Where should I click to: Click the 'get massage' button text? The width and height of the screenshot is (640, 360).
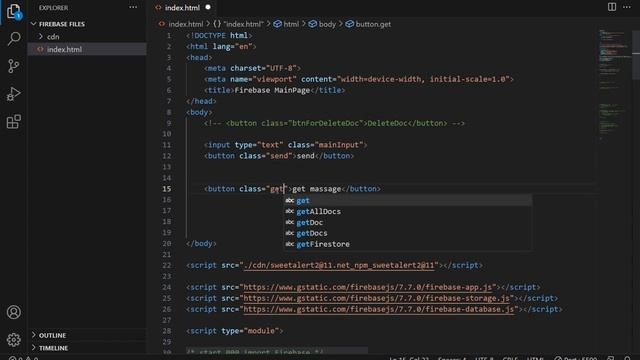click(x=317, y=189)
